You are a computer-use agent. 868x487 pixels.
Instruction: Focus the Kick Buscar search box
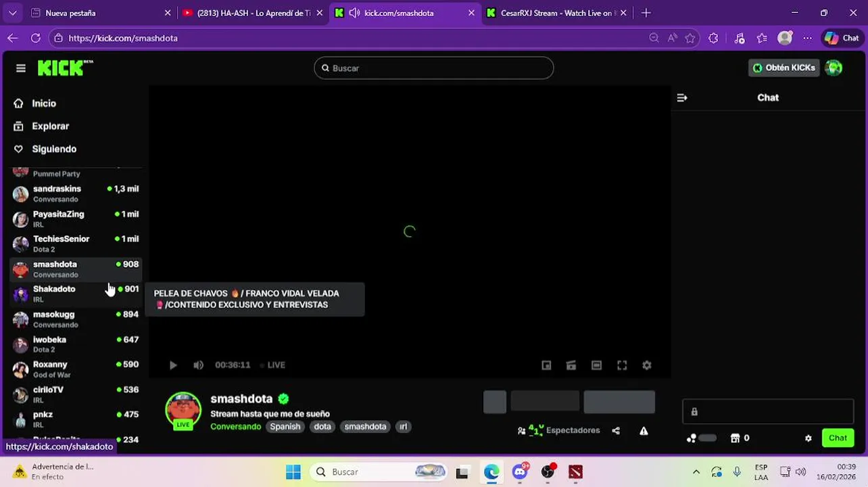click(434, 68)
